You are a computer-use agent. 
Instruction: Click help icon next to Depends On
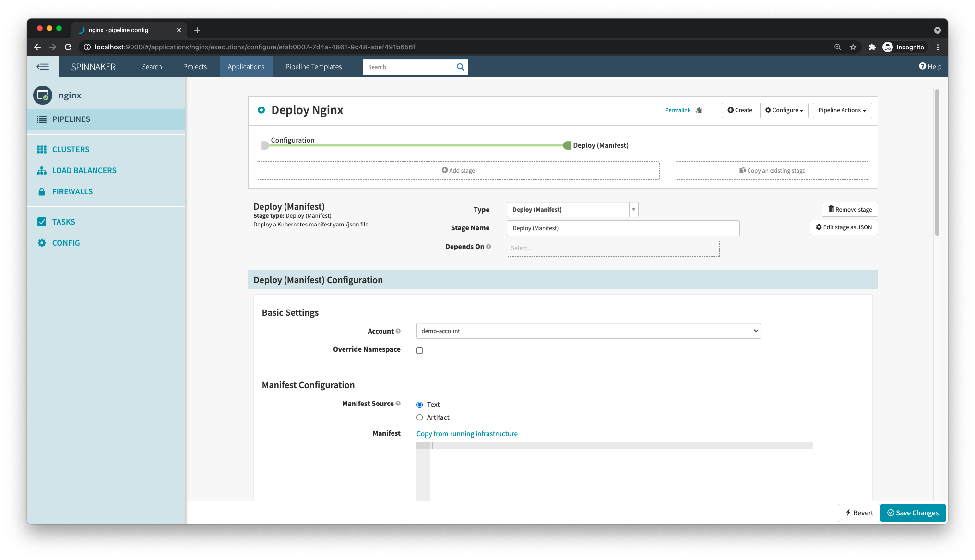coord(488,247)
